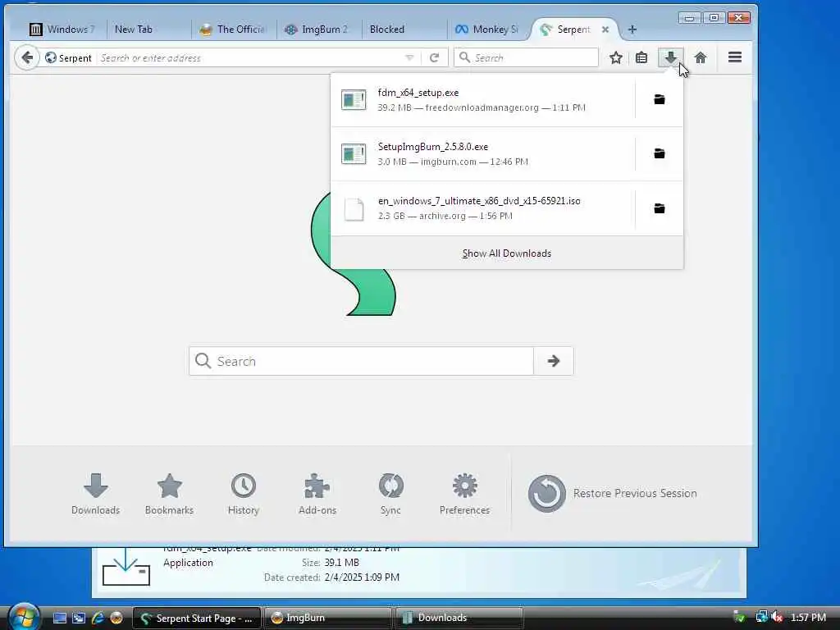Screen dimensions: 840x630
Task: Bookmark this page with the star icon
Action: (616, 57)
